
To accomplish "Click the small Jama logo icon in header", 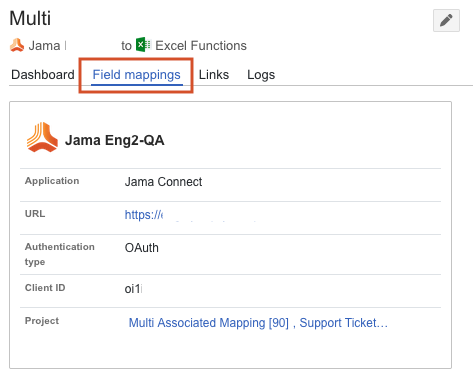I will tap(17, 45).
